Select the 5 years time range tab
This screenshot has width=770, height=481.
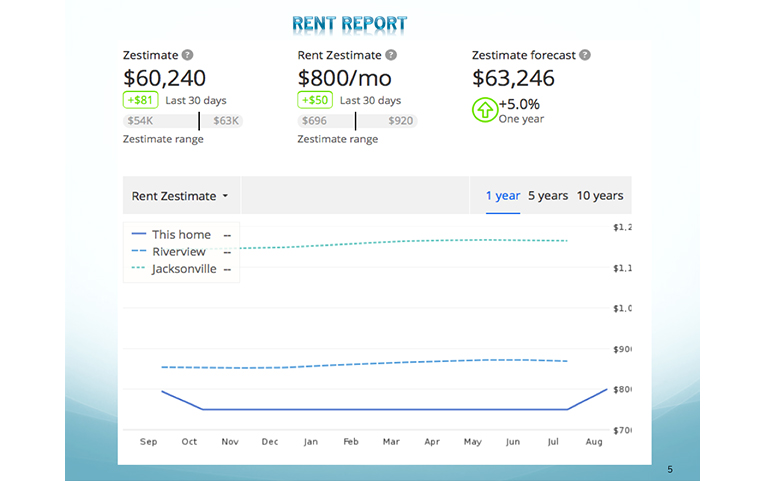[548, 196]
